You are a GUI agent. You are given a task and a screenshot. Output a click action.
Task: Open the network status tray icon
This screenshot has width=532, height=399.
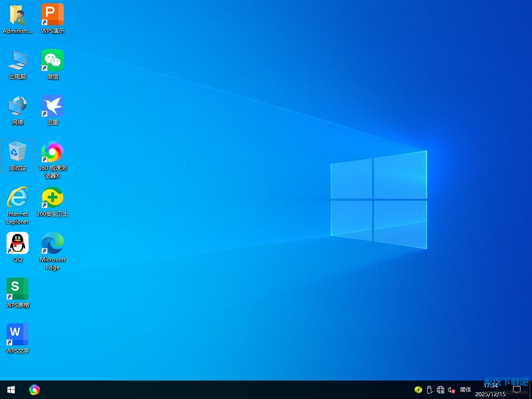tap(441, 390)
